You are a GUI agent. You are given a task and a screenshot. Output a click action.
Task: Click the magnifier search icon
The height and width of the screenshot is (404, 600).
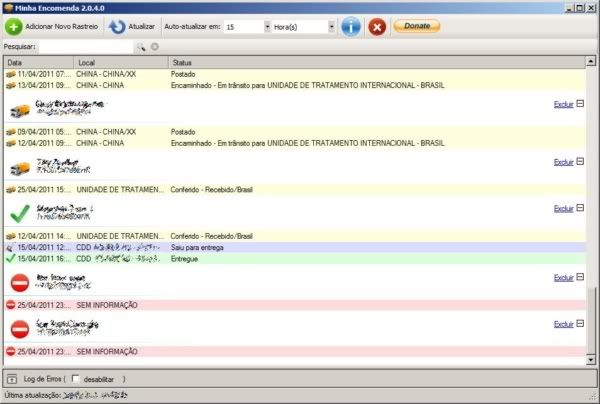[141, 47]
